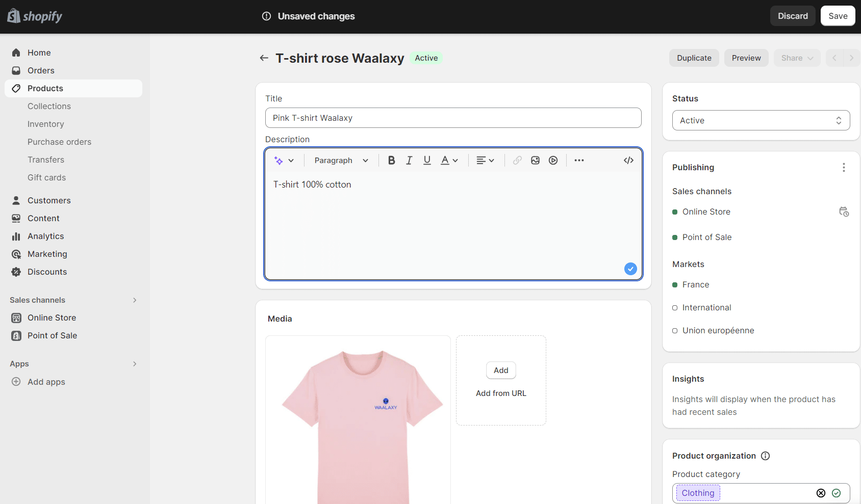Click Add from URL link
Screen dimensions: 861x504
(x=501, y=393)
